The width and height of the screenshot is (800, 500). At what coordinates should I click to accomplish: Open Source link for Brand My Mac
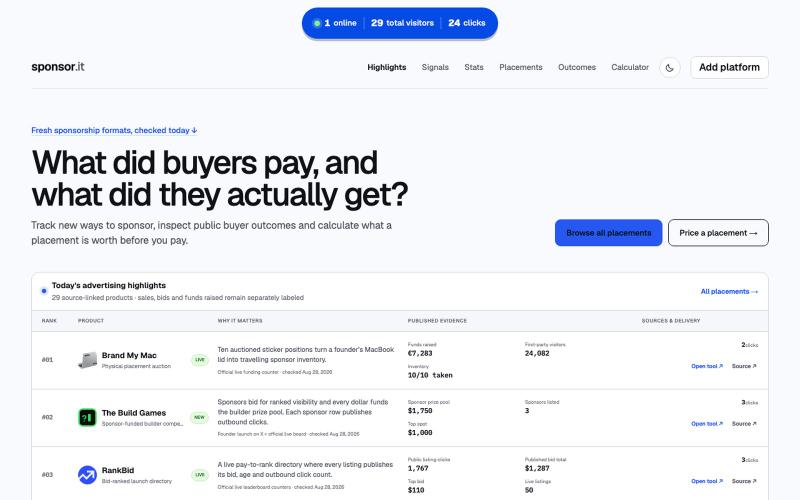coord(744,366)
